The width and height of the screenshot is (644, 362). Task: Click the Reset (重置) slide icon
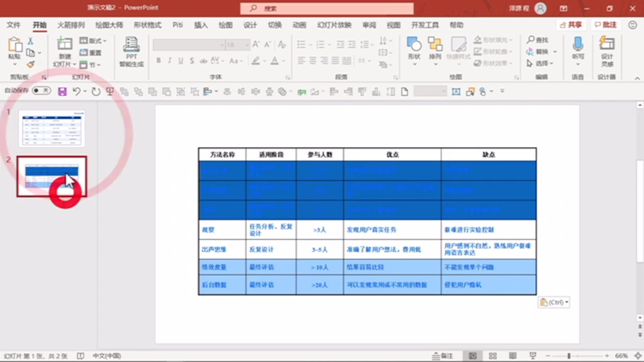(84, 52)
